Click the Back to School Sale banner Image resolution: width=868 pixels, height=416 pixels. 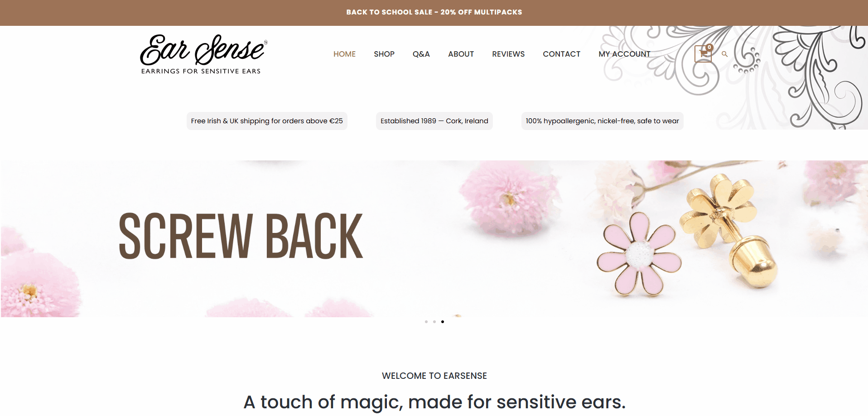point(434,12)
